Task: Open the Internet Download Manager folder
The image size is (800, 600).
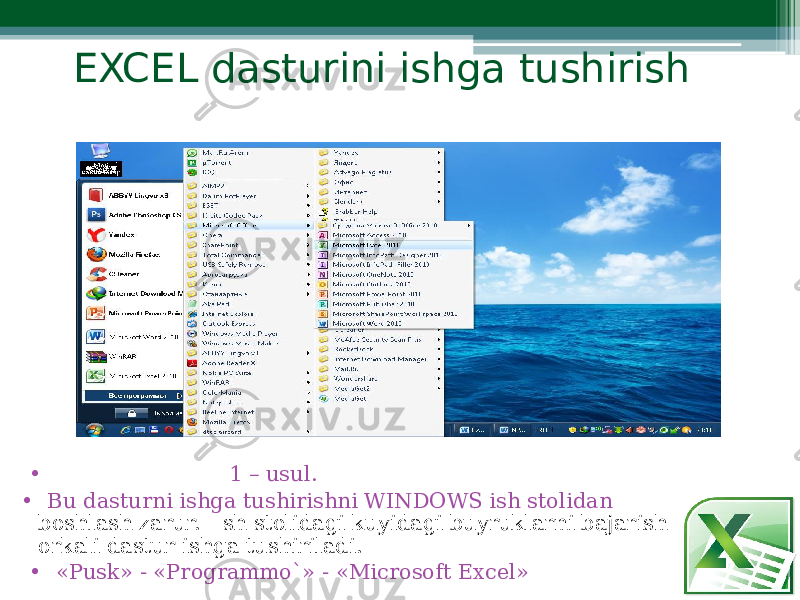Action: coord(380,359)
